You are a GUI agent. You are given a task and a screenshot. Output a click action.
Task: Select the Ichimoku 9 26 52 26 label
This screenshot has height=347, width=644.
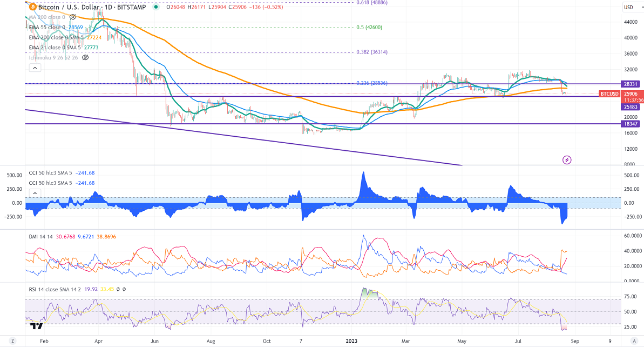pyautogui.click(x=53, y=57)
